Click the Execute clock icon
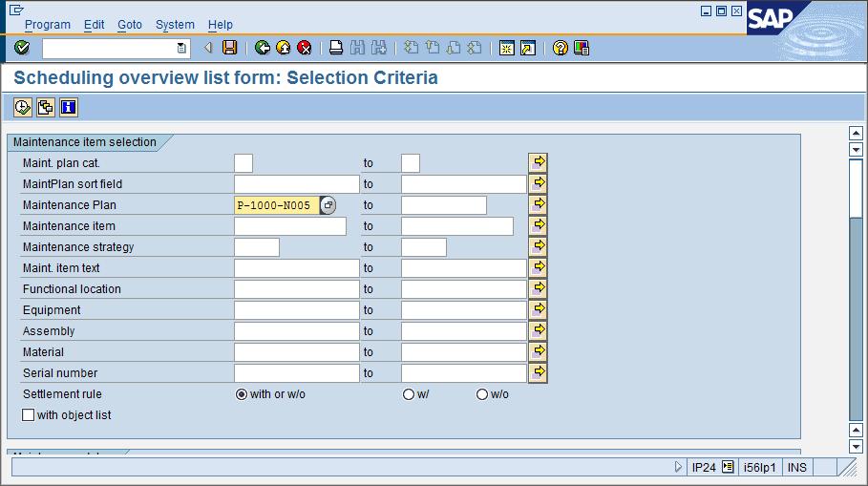The width and height of the screenshot is (868, 486). (x=23, y=107)
